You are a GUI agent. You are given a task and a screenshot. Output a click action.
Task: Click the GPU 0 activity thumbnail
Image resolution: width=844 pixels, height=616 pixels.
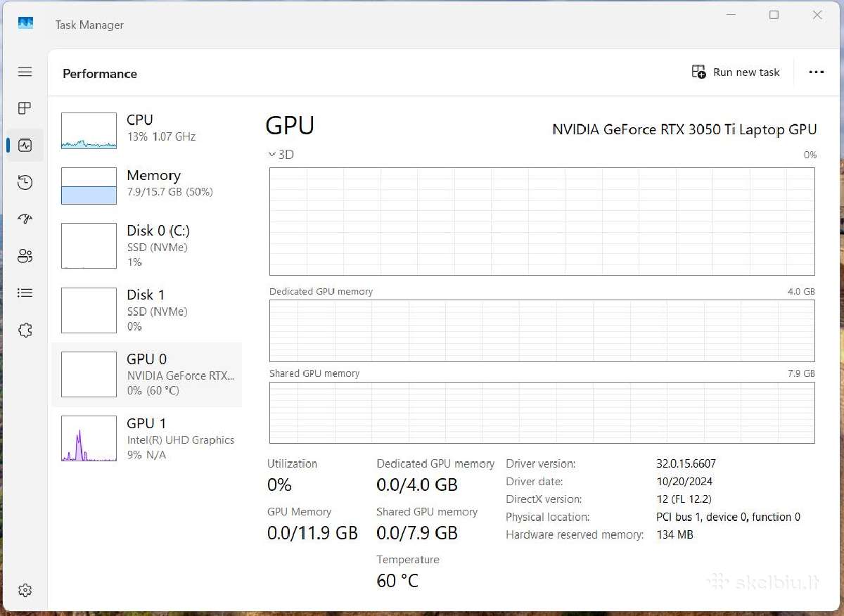(x=89, y=374)
